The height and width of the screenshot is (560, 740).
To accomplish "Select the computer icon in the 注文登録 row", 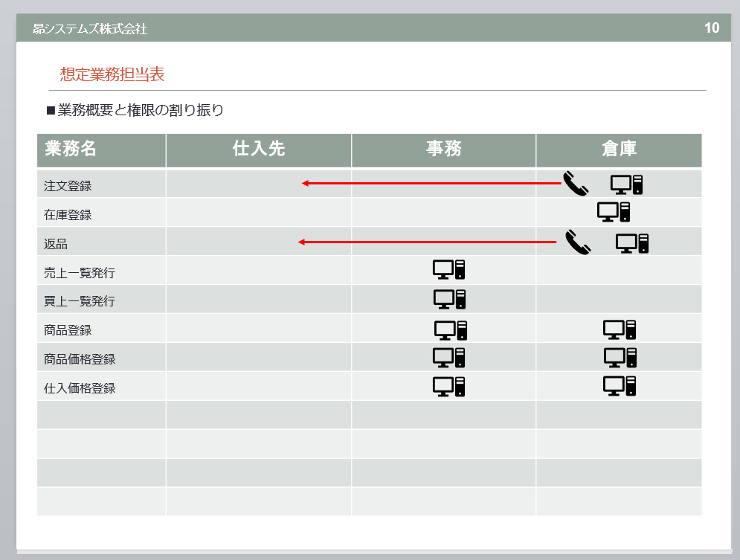I will point(626,184).
